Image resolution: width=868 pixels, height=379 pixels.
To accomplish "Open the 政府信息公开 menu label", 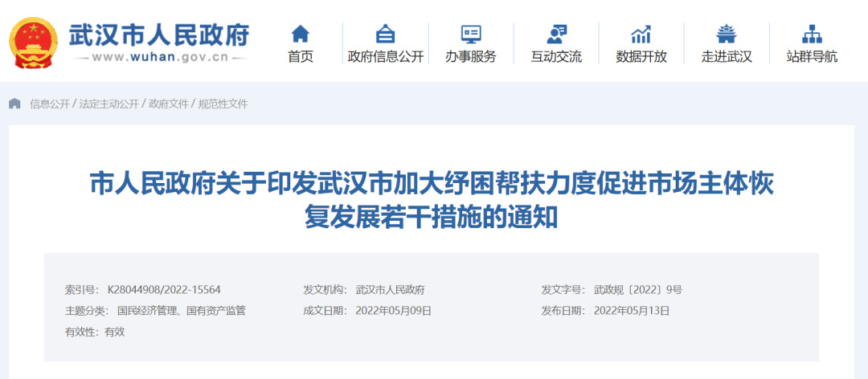I will [x=385, y=57].
